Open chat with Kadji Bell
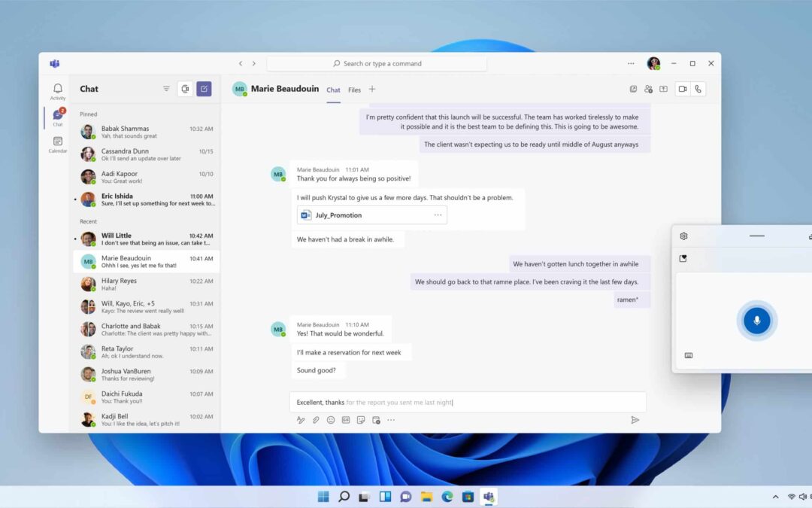The width and height of the screenshot is (812, 508). 147,419
